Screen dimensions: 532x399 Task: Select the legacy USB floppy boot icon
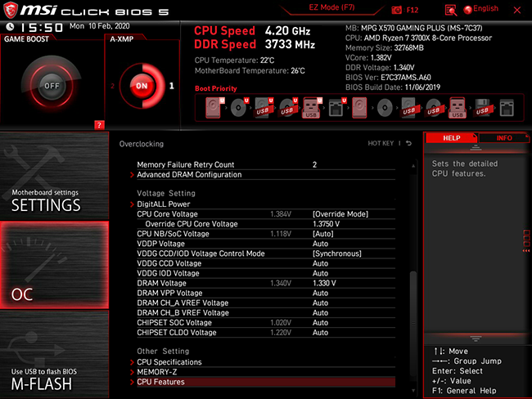click(482, 108)
